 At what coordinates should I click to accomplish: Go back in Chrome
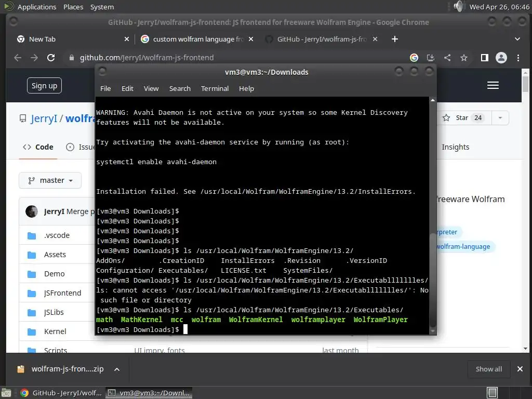coord(18,58)
